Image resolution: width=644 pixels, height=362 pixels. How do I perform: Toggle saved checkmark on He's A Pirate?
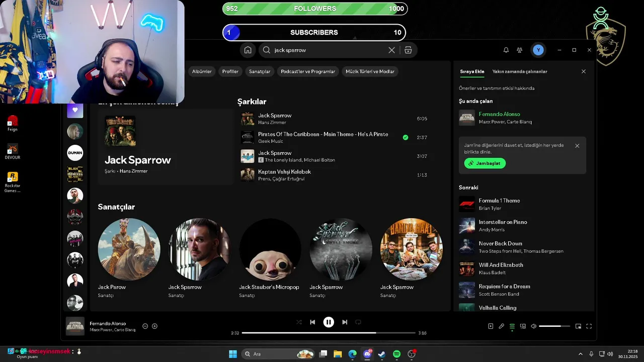[406, 137]
